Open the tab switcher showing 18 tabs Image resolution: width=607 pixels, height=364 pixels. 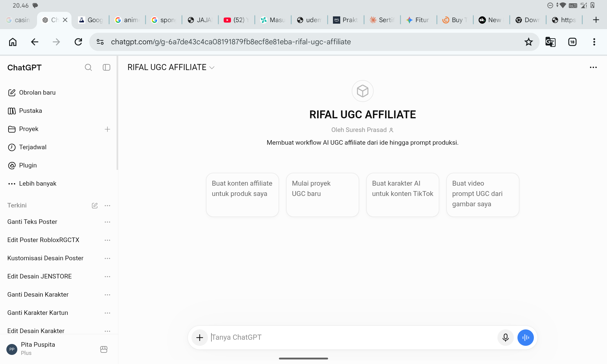coord(572,42)
